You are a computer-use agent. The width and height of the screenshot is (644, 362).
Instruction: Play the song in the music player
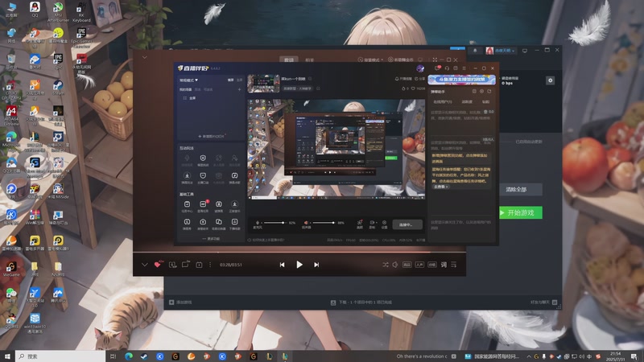pyautogui.click(x=299, y=265)
